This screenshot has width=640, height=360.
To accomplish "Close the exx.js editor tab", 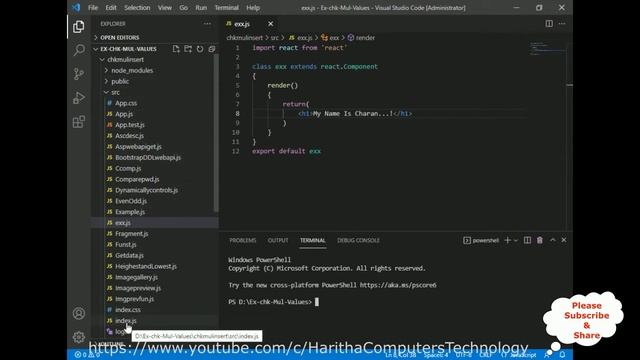I will click(x=270, y=24).
